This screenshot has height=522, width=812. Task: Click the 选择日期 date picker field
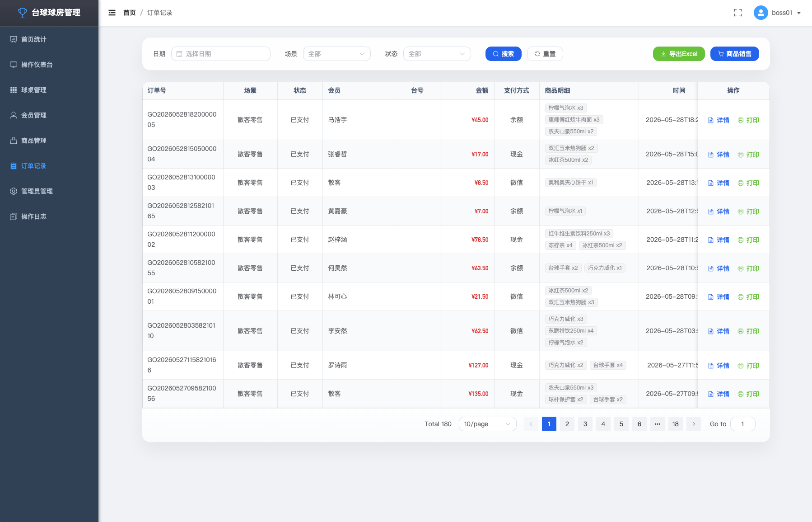pos(221,54)
